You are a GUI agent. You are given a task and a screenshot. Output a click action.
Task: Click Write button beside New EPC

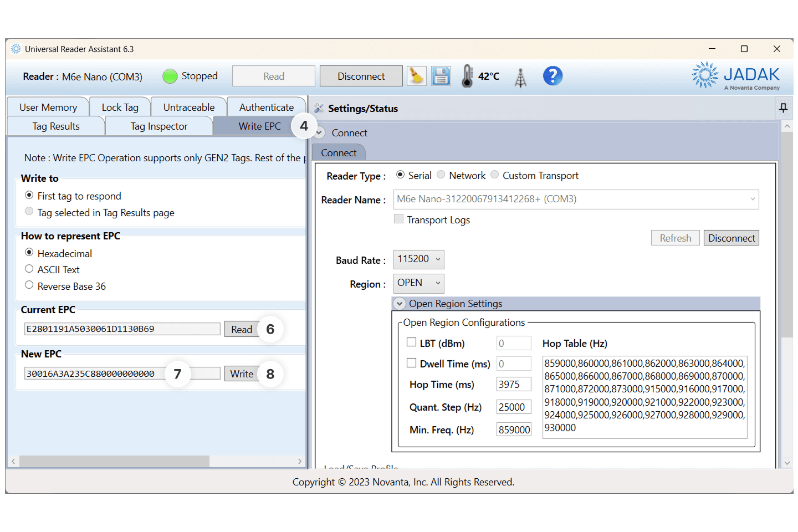[x=242, y=374]
